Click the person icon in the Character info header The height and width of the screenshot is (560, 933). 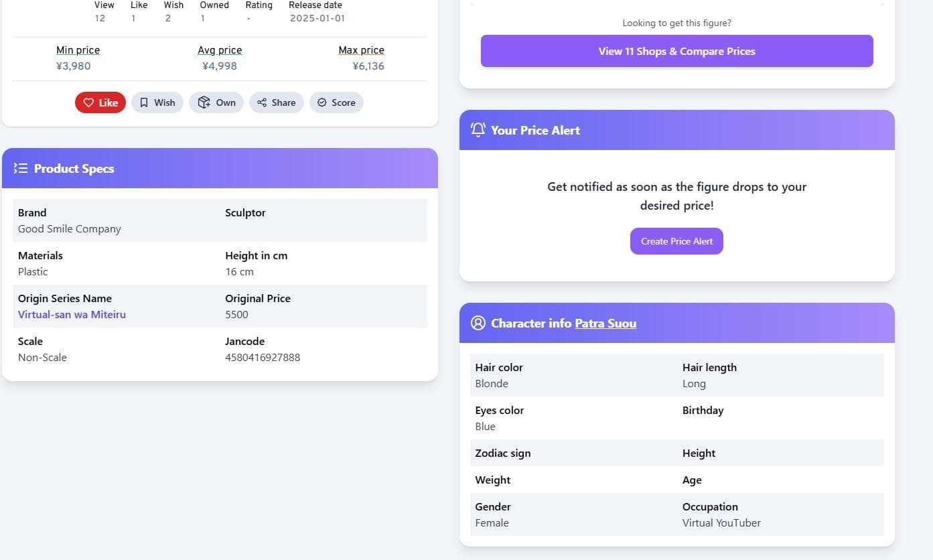(478, 323)
